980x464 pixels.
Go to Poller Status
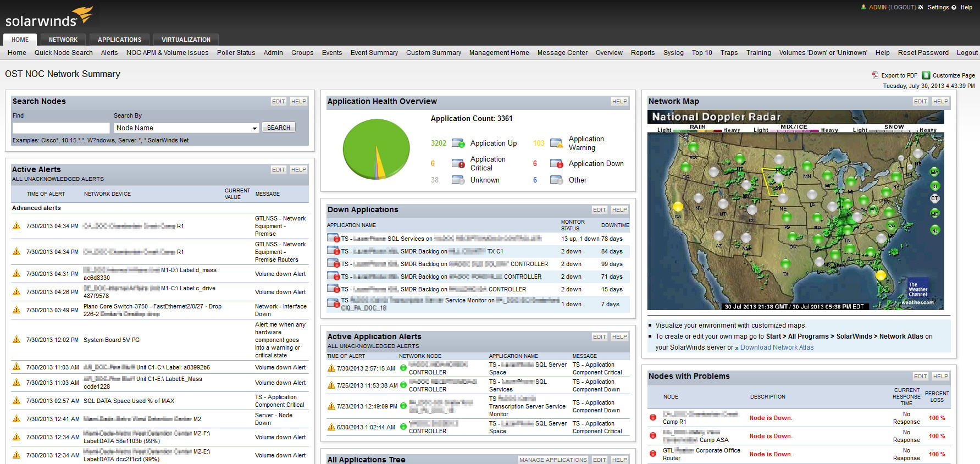point(236,53)
